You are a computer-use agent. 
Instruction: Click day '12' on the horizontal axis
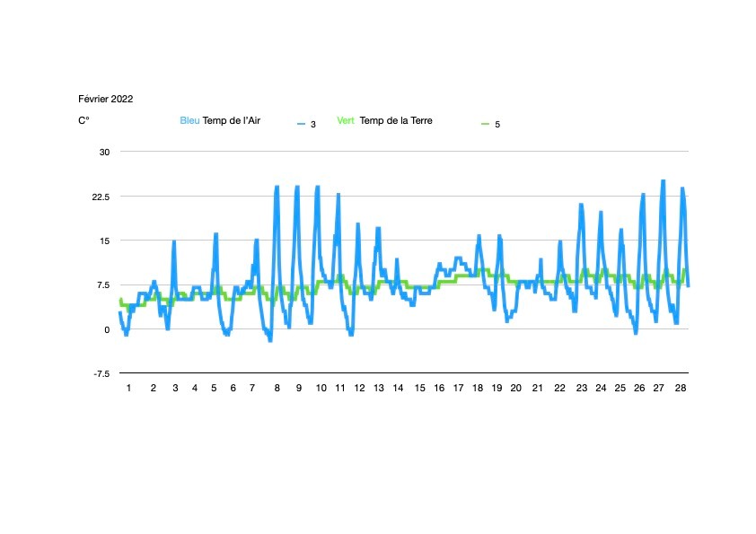tap(360, 388)
